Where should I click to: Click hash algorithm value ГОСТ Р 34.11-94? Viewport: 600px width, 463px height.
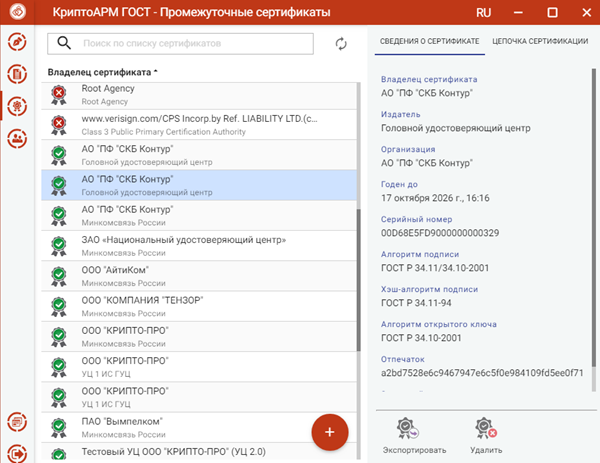(x=416, y=303)
